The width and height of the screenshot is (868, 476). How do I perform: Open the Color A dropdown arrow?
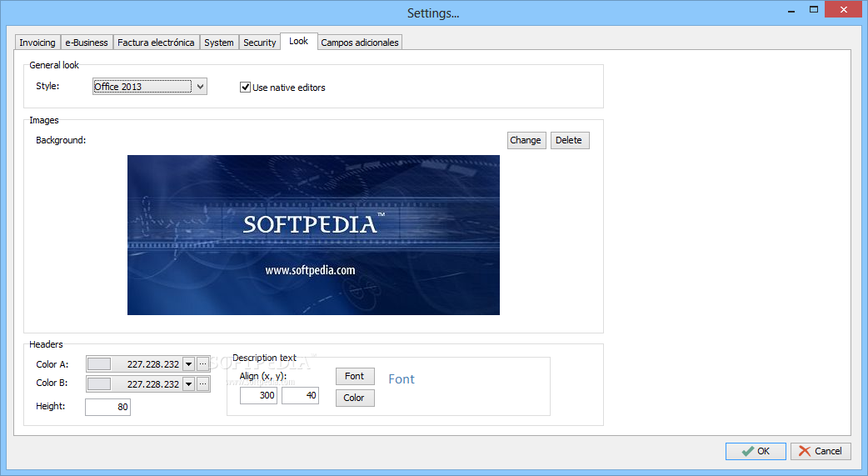click(x=189, y=364)
